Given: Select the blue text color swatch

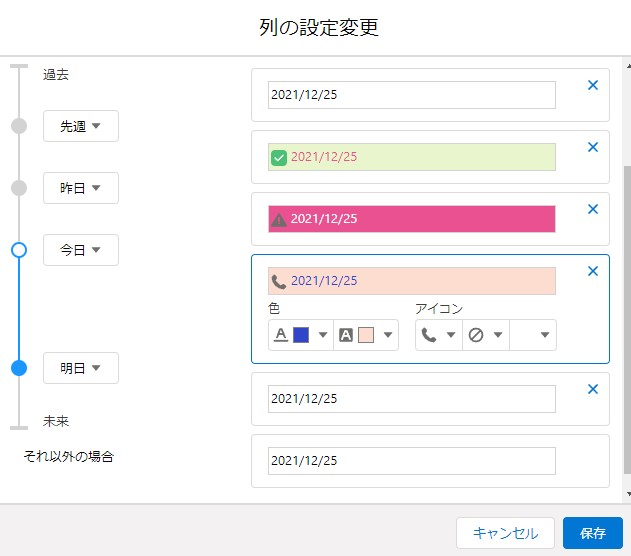Looking at the screenshot, I should point(301,335).
